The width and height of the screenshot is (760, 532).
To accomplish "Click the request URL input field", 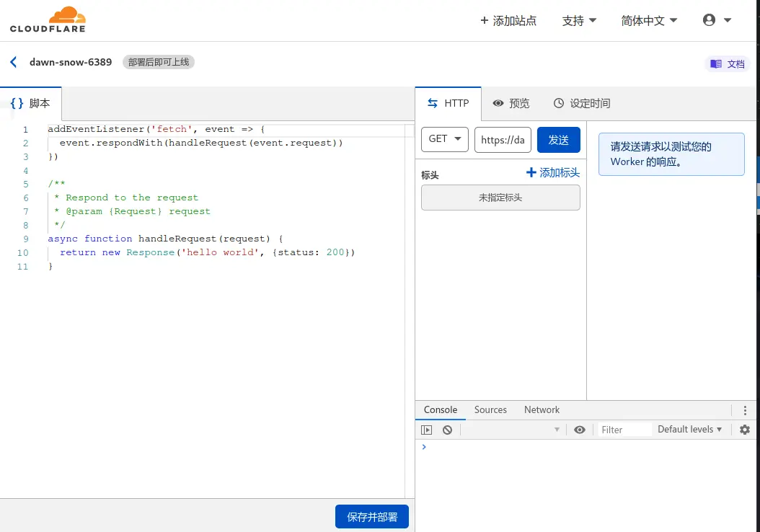I will point(503,140).
